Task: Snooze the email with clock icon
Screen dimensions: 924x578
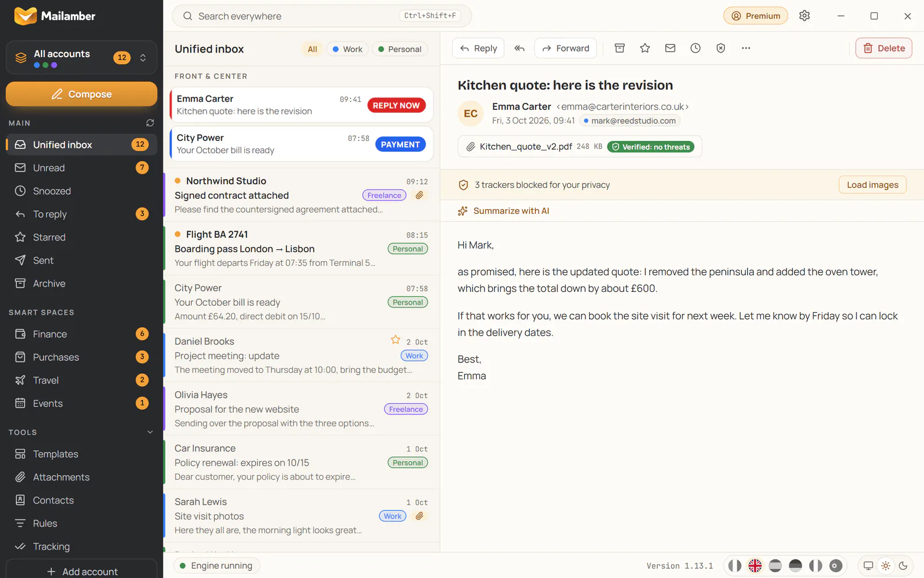Action: point(695,49)
